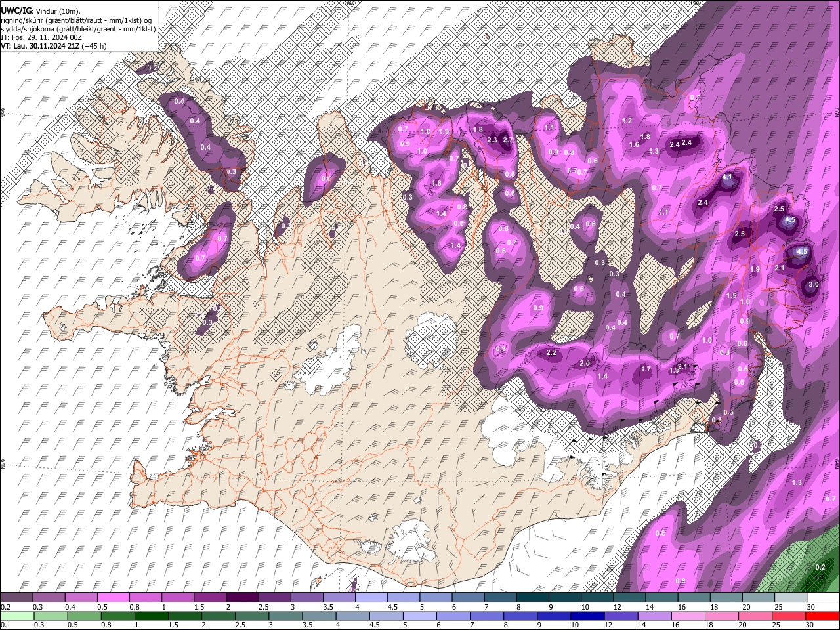Click the bright red swatch after 30 in the lower rain legend
This screenshot has width=840, height=630.
pos(823,616)
